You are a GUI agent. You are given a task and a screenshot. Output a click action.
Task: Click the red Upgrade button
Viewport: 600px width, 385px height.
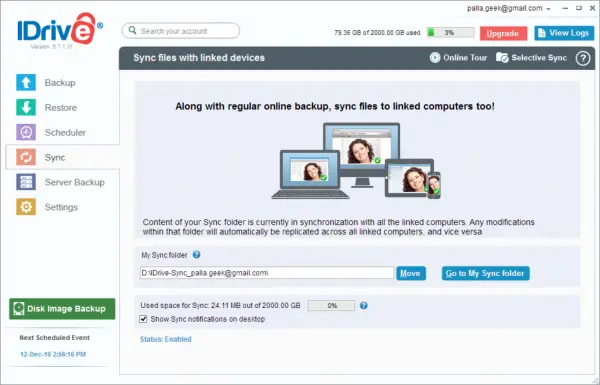[x=503, y=33]
